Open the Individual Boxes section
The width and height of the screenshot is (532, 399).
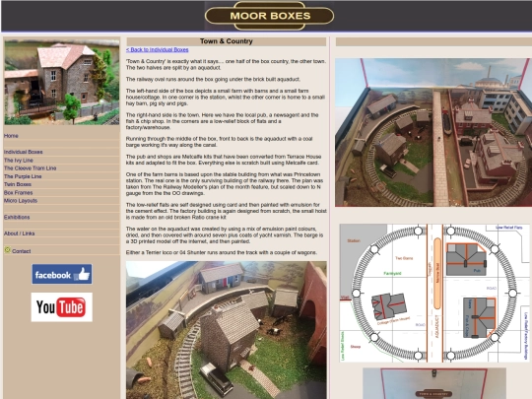pyautogui.click(x=24, y=152)
